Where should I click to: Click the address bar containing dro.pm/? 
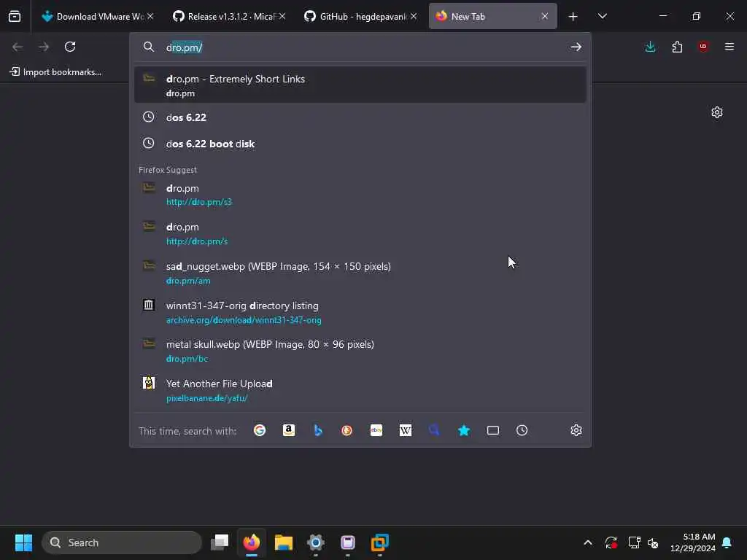(362, 47)
